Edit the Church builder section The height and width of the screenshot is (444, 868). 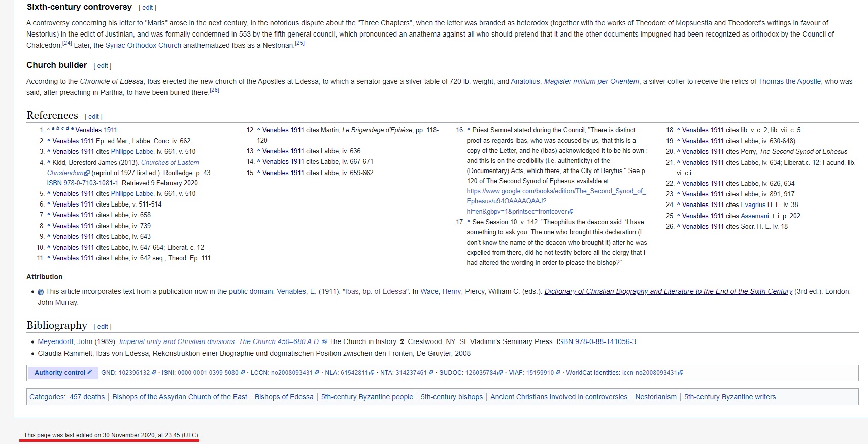pyautogui.click(x=103, y=66)
